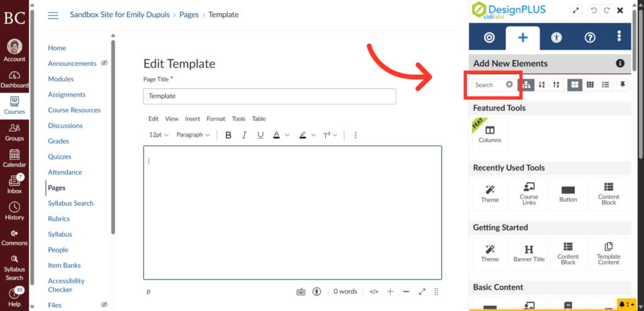
Task: Open the editor Table menu
Action: click(258, 119)
